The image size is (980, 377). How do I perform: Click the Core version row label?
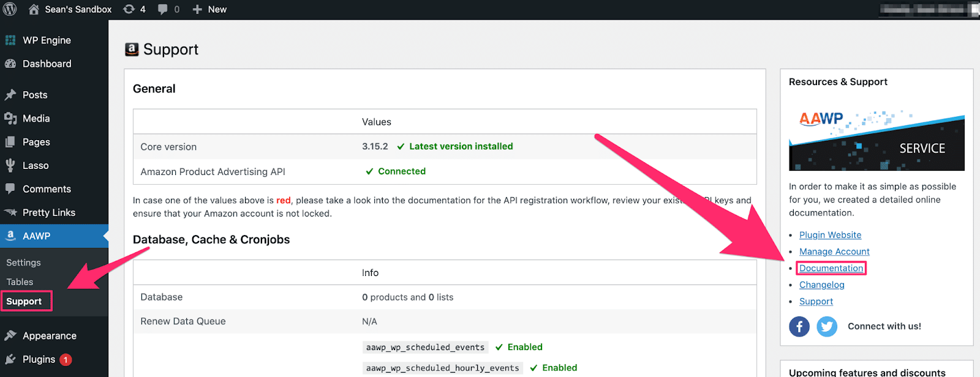coord(168,147)
